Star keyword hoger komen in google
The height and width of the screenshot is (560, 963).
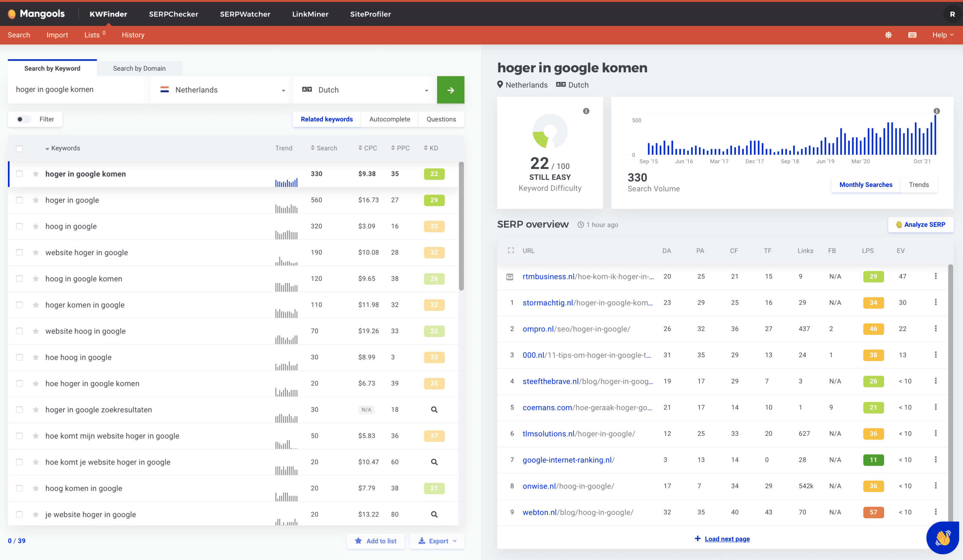[35, 305]
